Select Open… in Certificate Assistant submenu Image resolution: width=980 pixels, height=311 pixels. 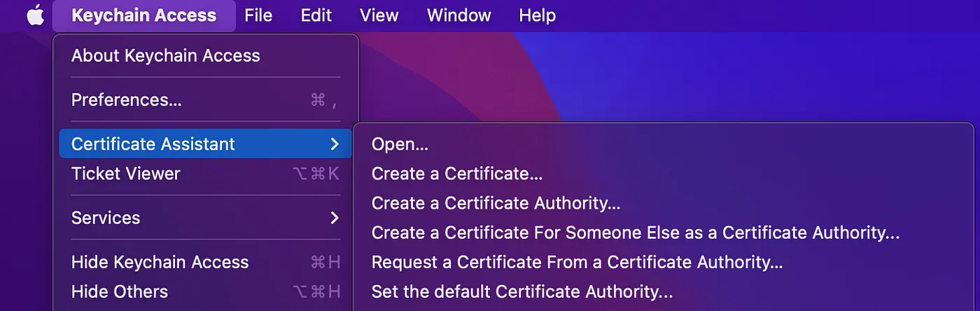[664, 144]
